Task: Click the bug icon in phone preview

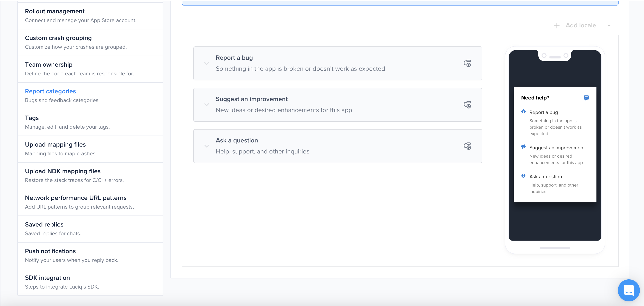Action: [523, 112]
